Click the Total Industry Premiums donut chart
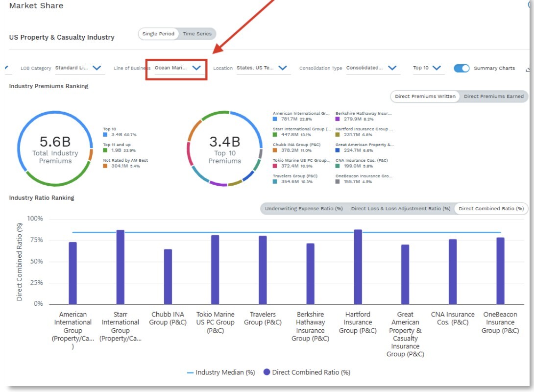 (55, 148)
